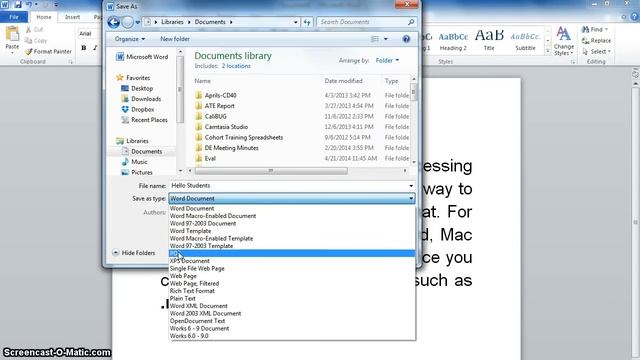Sort by Date modified column header
The height and width of the screenshot is (360, 640).
click(344, 81)
